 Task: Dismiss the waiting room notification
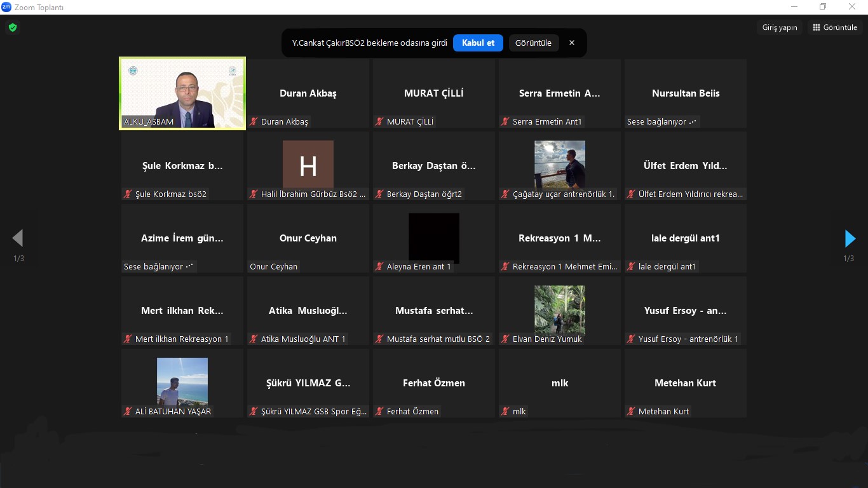(x=572, y=43)
